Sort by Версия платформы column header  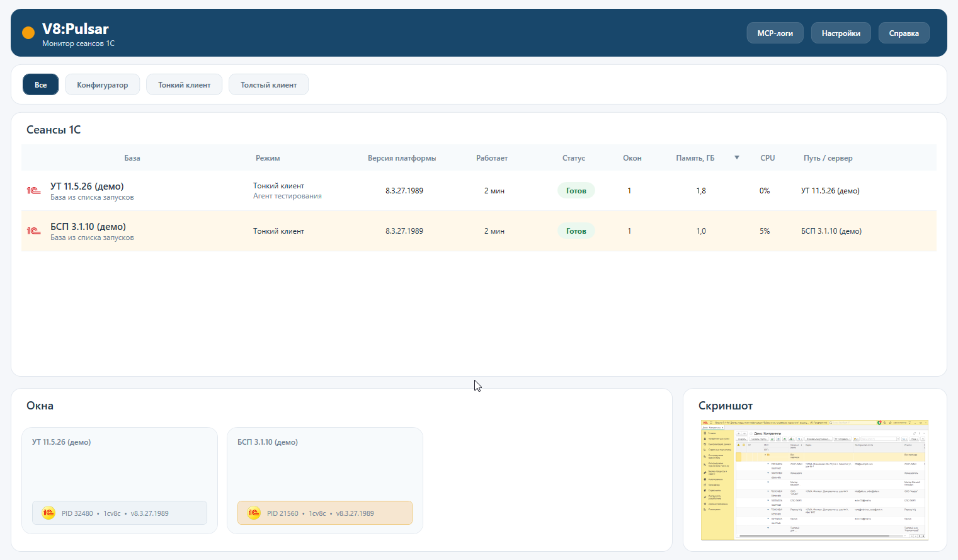[x=402, y=158]
